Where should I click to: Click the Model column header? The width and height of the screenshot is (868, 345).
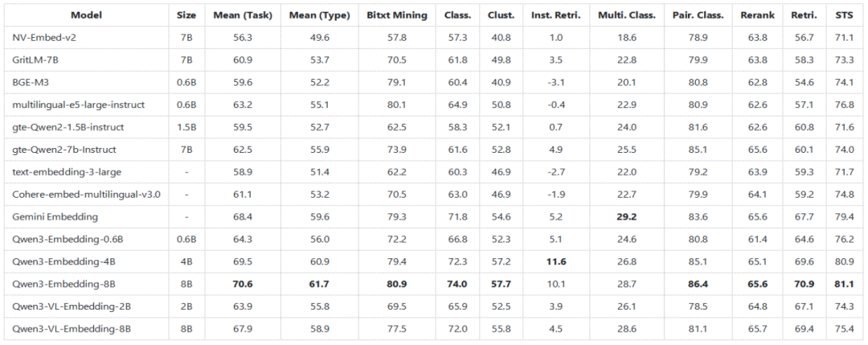click(86, 15)
